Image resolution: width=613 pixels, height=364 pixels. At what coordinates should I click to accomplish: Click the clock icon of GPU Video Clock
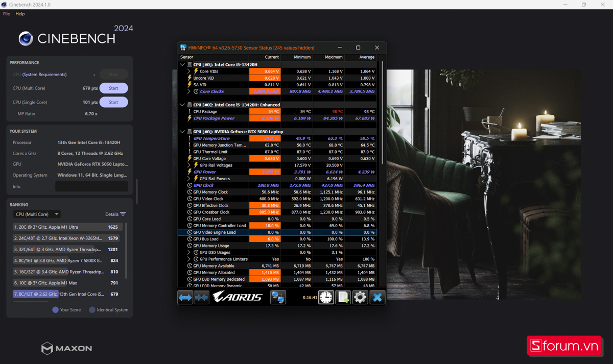tap(190, 199)
